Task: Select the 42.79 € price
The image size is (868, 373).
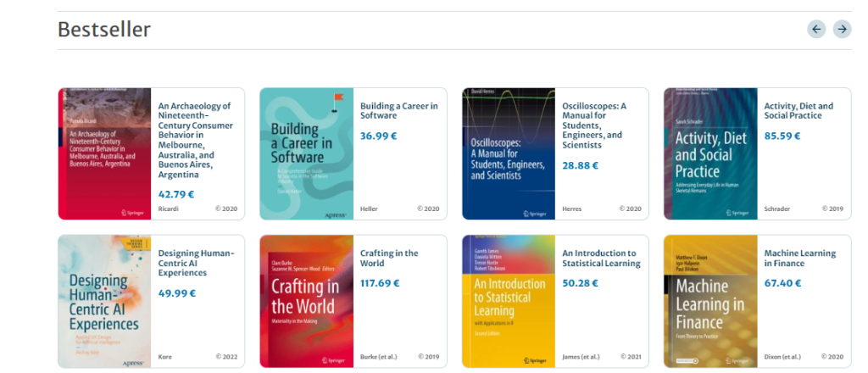Action: pos(176,194)
